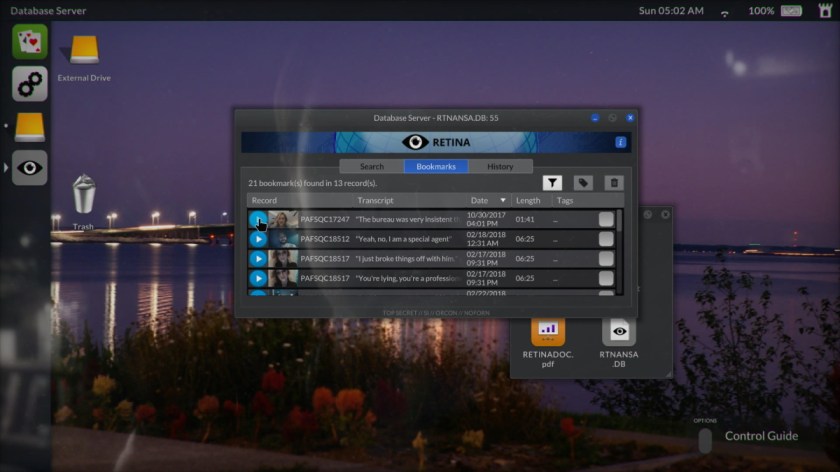Click the tag icon button

coord(583,183)
